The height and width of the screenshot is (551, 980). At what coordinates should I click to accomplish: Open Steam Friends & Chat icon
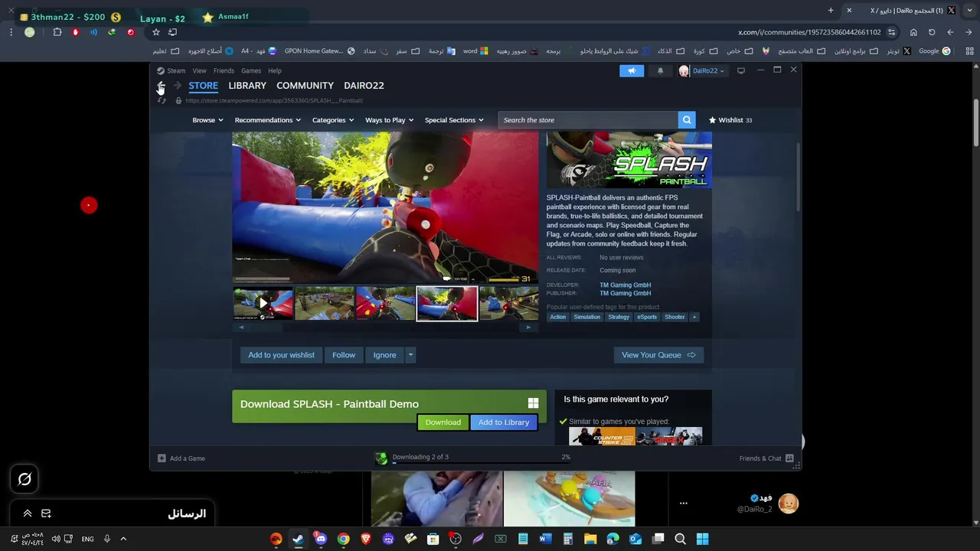coord(789,458)
